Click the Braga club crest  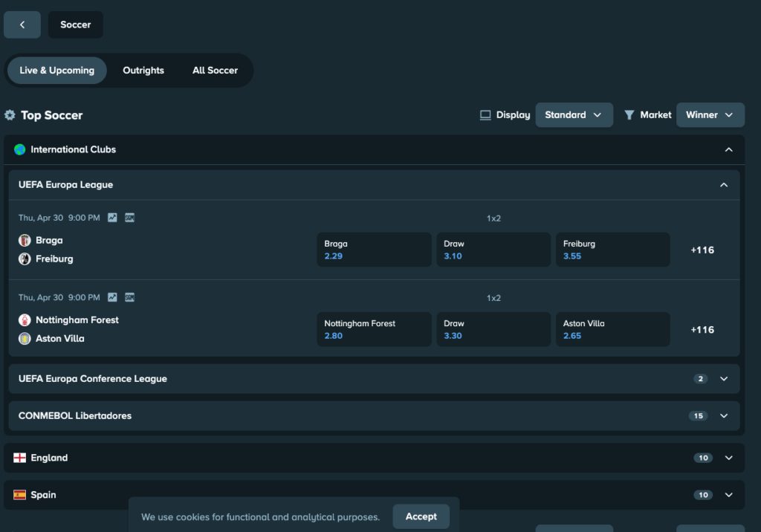click(25, 240)
